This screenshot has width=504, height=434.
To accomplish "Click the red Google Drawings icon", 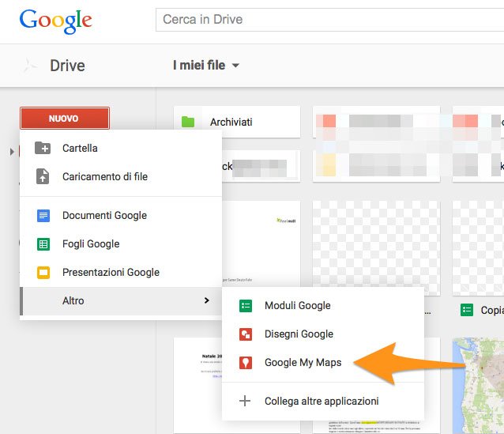I will 246,334.
